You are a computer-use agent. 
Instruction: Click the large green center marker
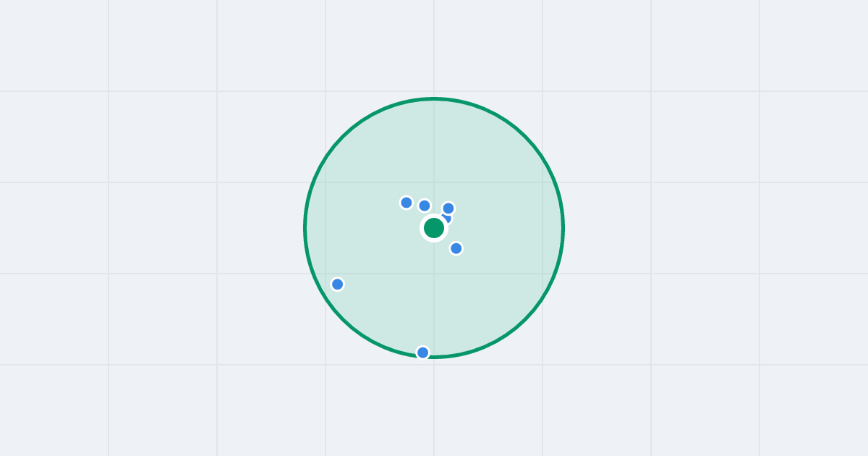coord(434,228)
